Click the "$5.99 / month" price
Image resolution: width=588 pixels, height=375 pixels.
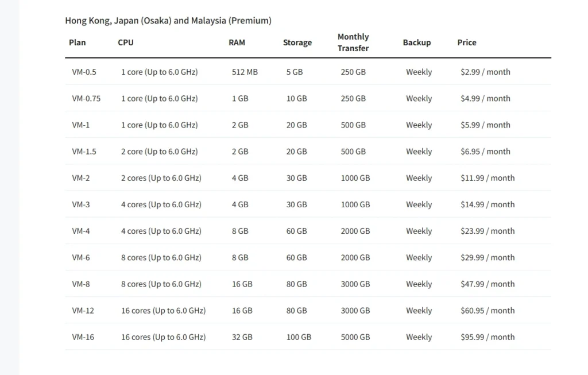(486, 125)
